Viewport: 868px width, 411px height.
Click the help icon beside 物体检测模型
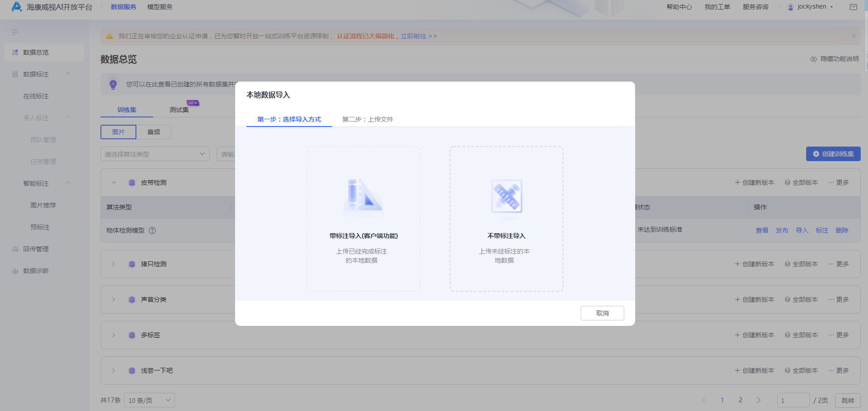click(153, 230)
